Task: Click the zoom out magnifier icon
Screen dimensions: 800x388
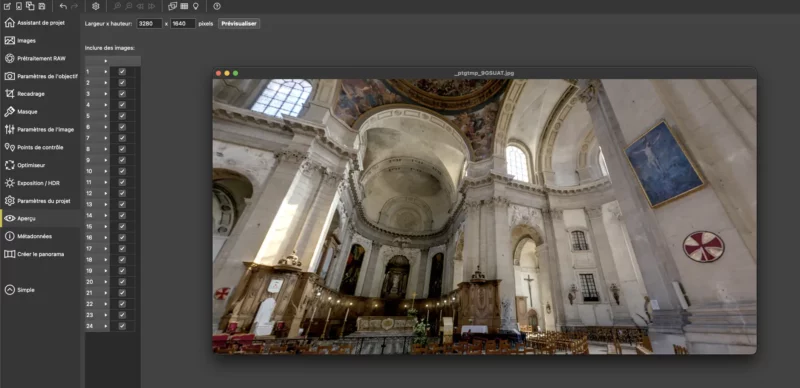Action: (x=129, y=6)
